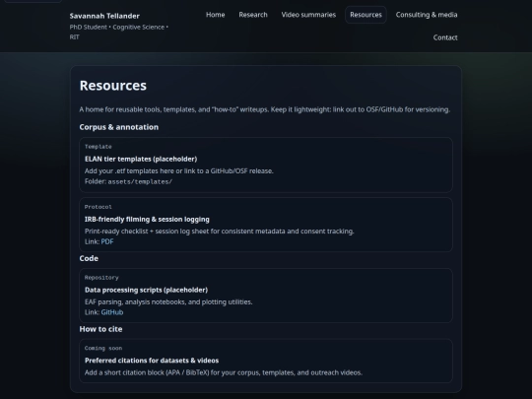Viewport: 532px width, 399px height.
Task: Click the intro sentence about reusable tools
Action: click(x=265, y=109)
